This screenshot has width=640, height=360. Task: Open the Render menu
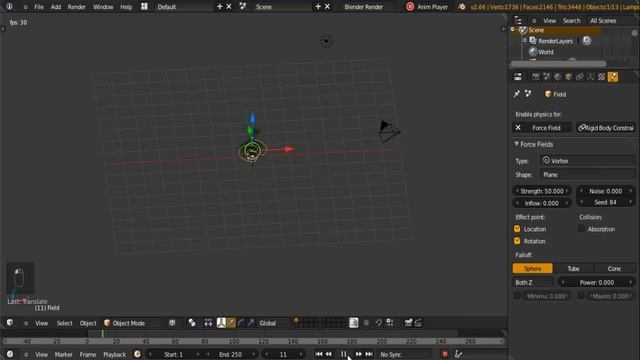pos(77,7)
